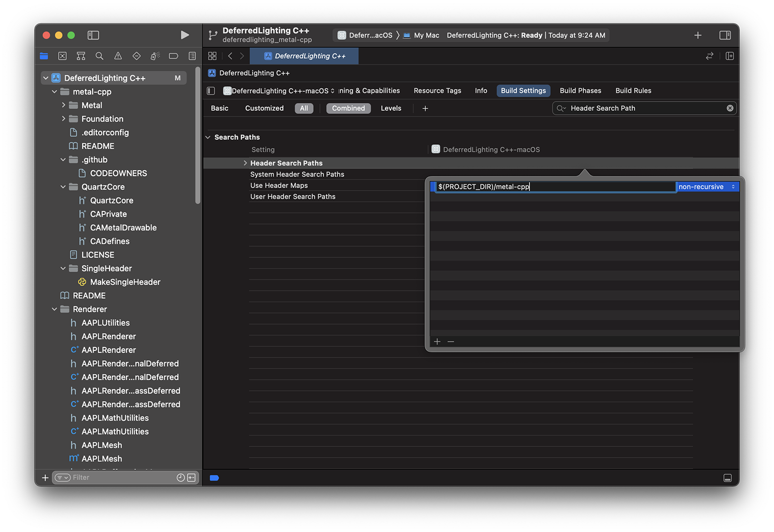Clear the Header Search Path filter field
Screen dimensions: 774x532
pos(730,108)
